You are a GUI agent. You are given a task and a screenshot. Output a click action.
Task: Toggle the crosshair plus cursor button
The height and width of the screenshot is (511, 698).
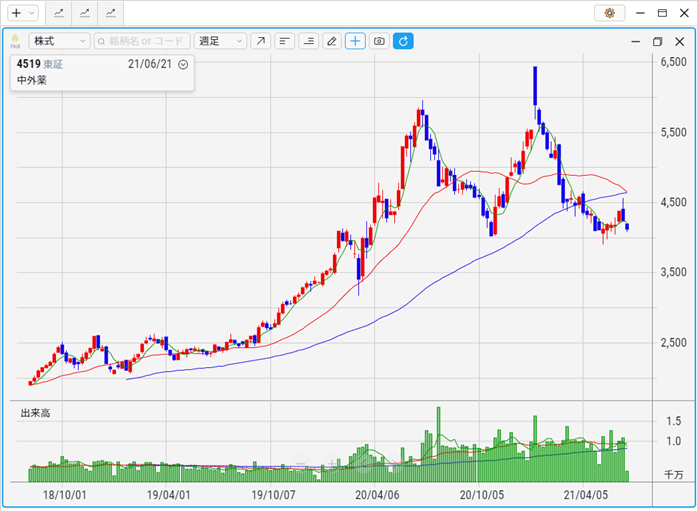point(355,41)
